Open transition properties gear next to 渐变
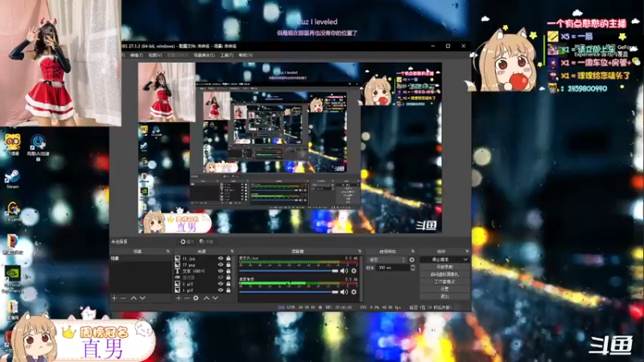644x362 pixels. 412,260
